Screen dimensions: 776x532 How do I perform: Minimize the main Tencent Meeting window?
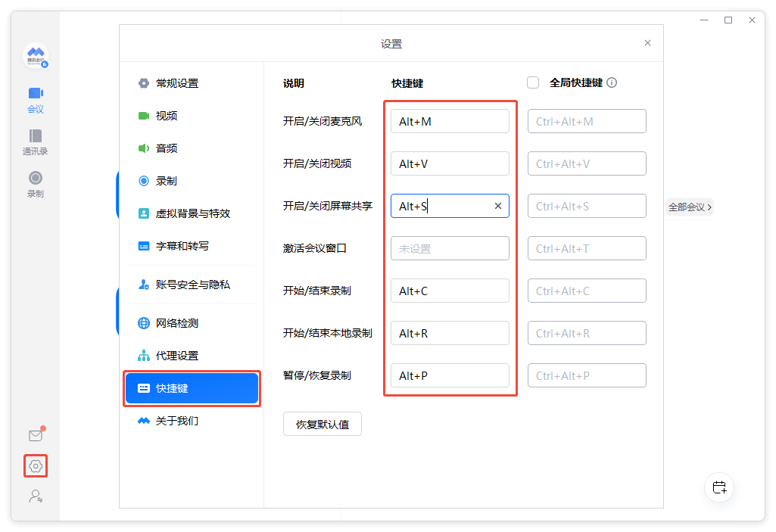point(704,20)
